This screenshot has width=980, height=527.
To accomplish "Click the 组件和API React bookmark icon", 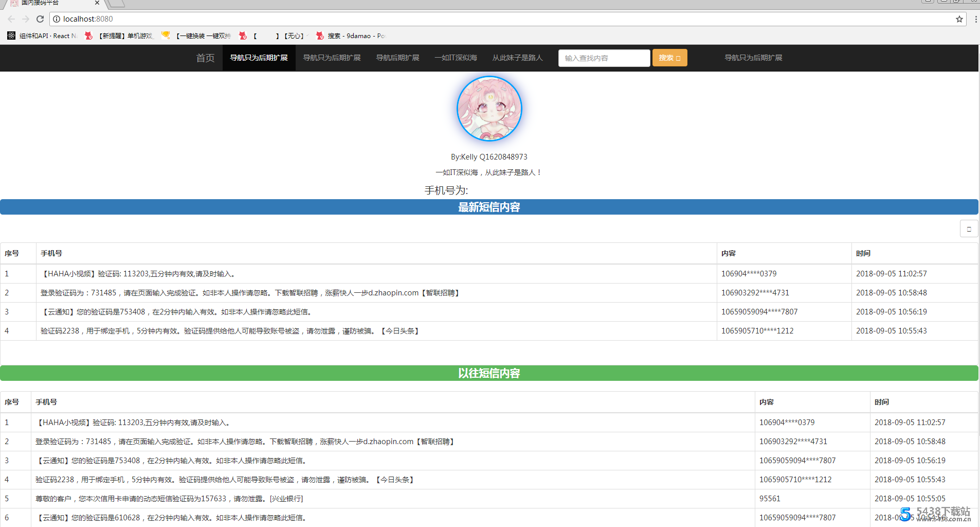I will point(11,36).
